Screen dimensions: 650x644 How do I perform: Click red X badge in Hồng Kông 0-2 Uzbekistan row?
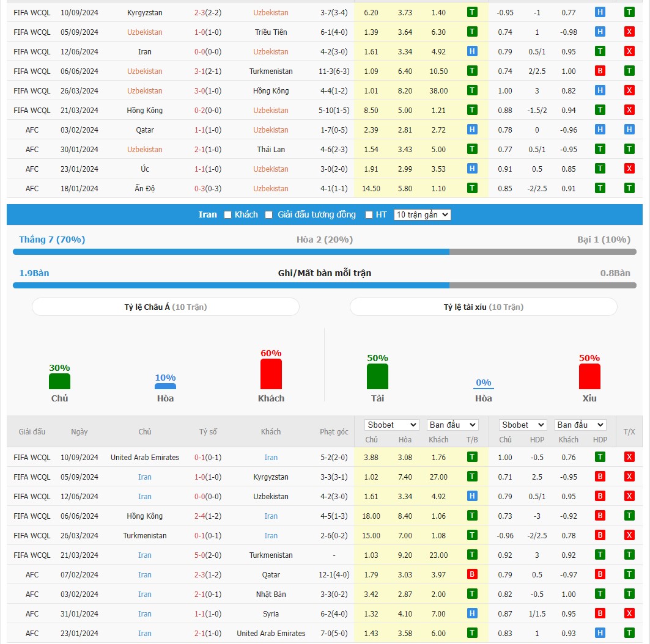point(629,110)
